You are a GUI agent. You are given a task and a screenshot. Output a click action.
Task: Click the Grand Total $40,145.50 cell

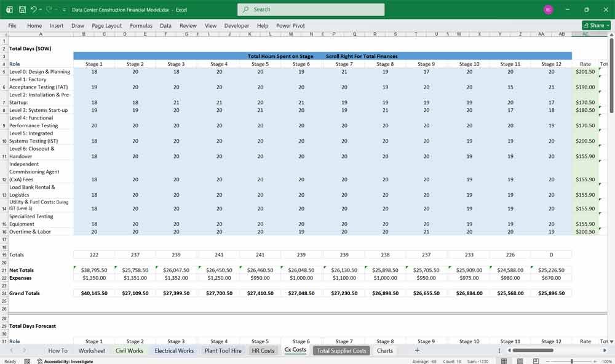(93, 293)
